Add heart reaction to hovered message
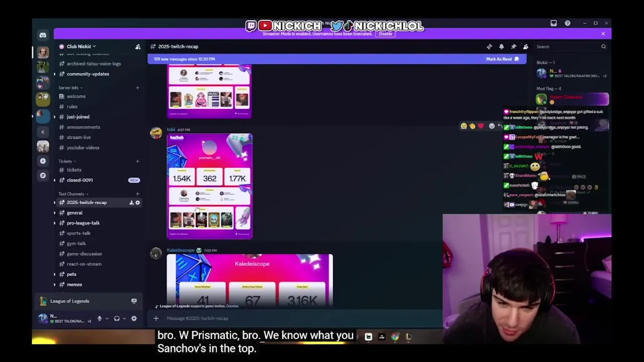 coord(481,126)
